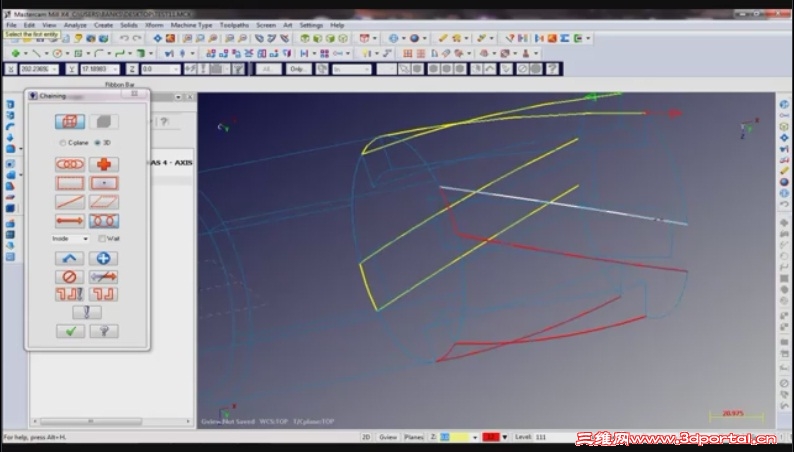Click the X axis lock button
The image size is (796, 452).
[11, 69]
